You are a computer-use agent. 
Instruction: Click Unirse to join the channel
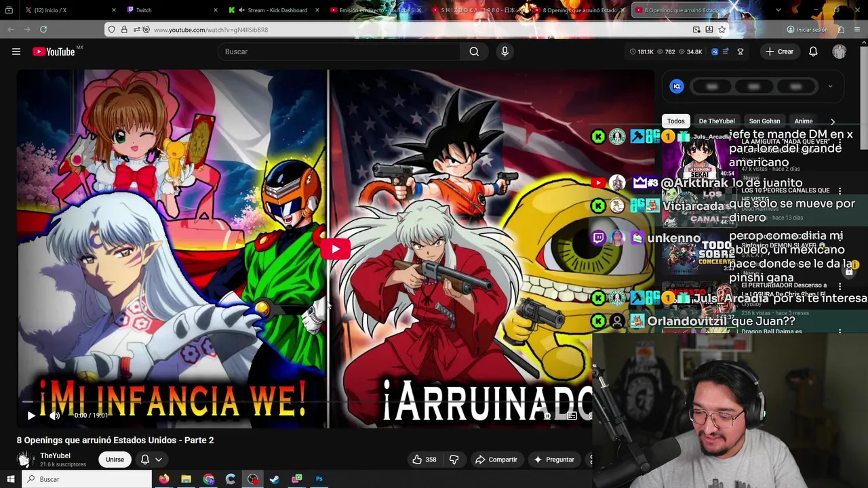pos(115,460)
